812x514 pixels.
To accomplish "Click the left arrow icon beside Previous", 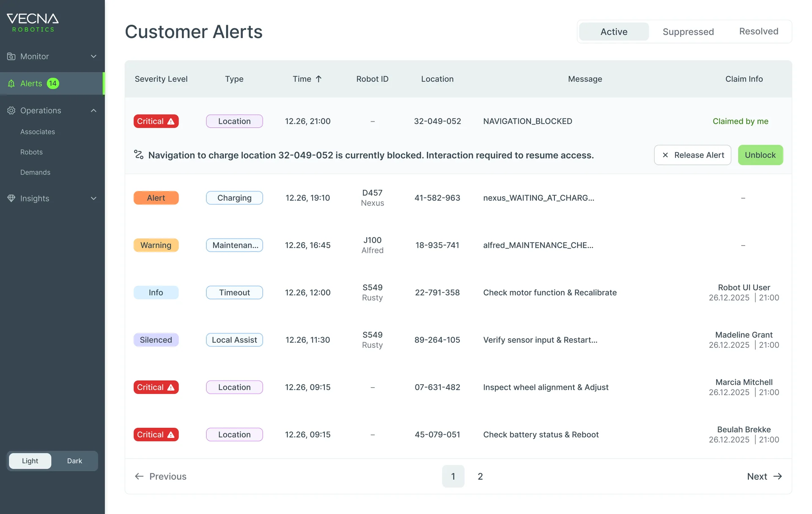I will 139,476.
